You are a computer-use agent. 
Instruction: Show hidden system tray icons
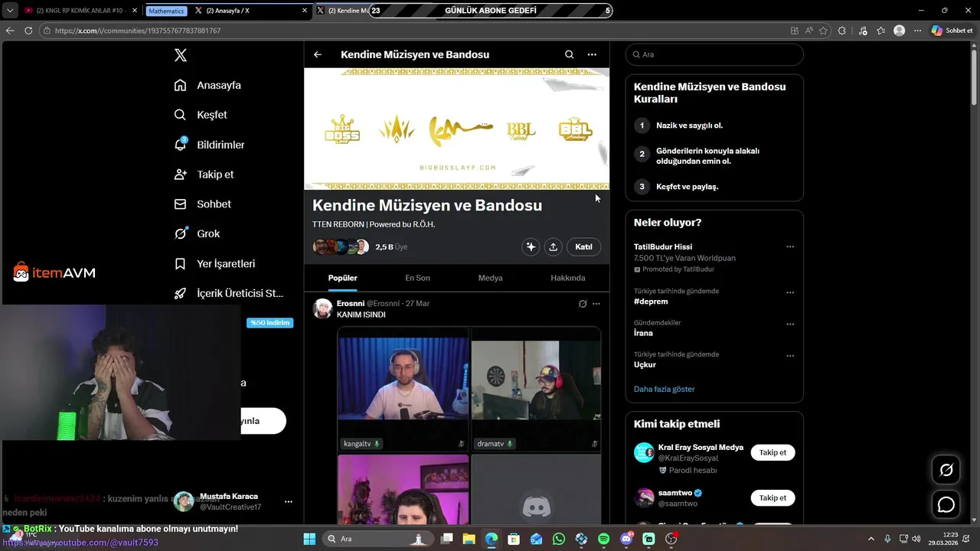[x=871, y=539]
